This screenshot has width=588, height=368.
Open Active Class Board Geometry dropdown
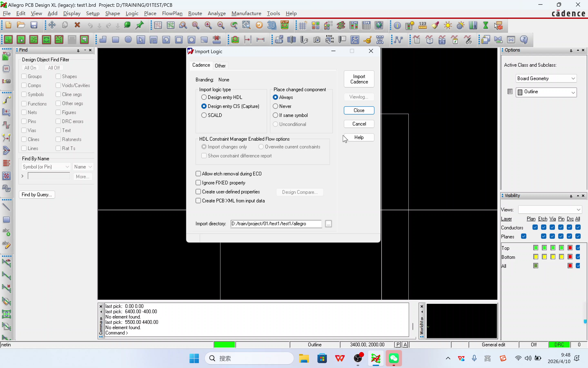pos(546,78)
